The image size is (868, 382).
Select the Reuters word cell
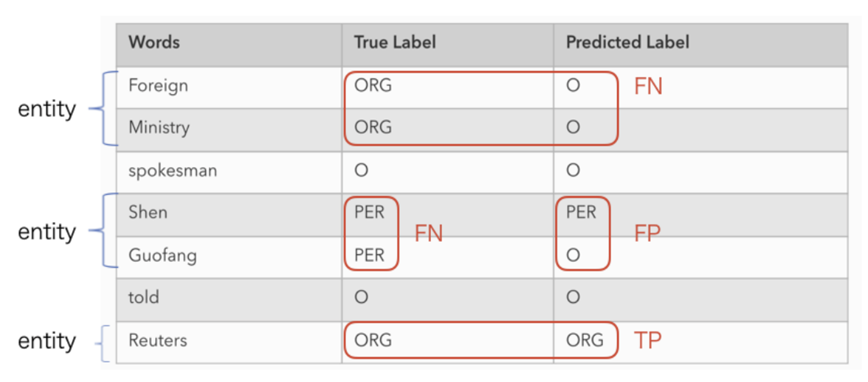(229, 342)
